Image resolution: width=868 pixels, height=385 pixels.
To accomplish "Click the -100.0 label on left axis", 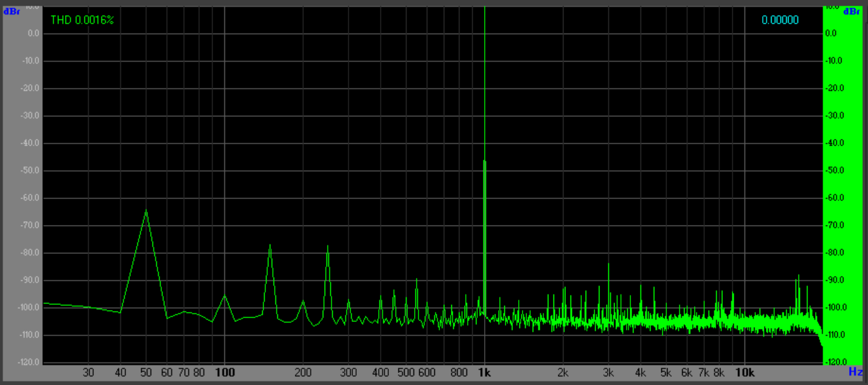I will [x=29, y=307].
